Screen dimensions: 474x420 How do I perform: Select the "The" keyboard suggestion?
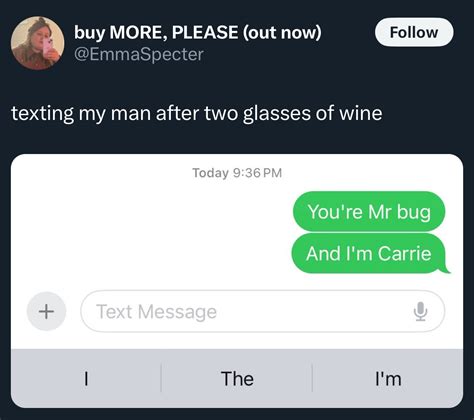[x=237, y=379]
